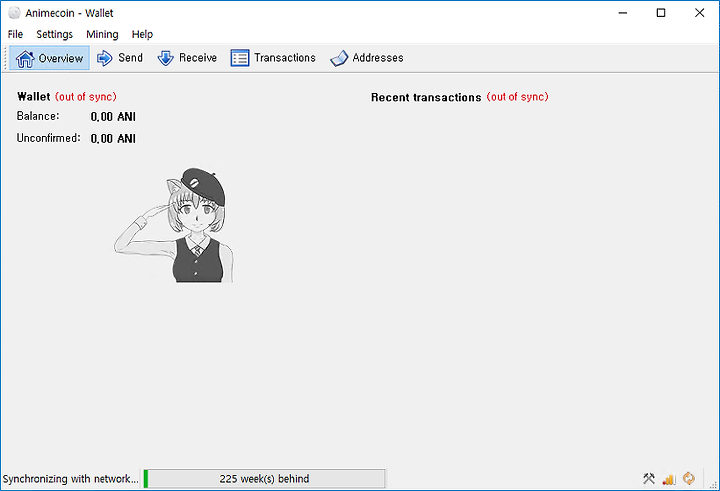Open the Help menu
Viewport: 720px width, 491px height.
142,34
